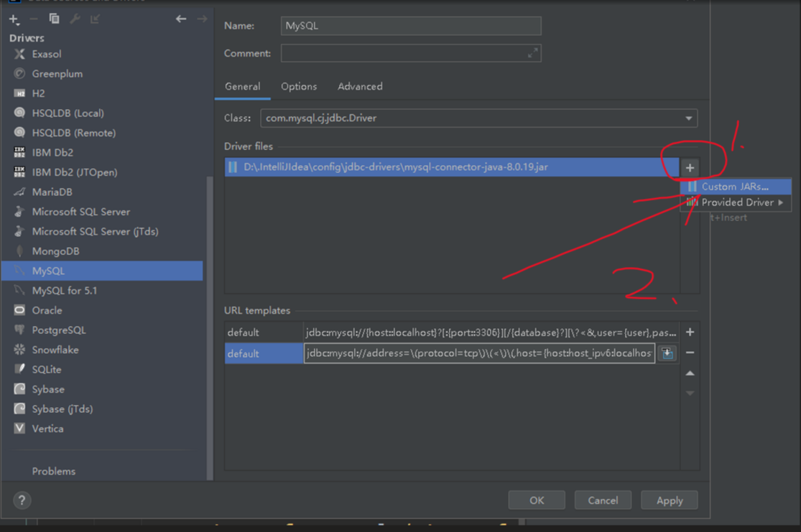Click the drivers list scrollbar
Screen dimensions: 801x532
[x=210, y=327]
